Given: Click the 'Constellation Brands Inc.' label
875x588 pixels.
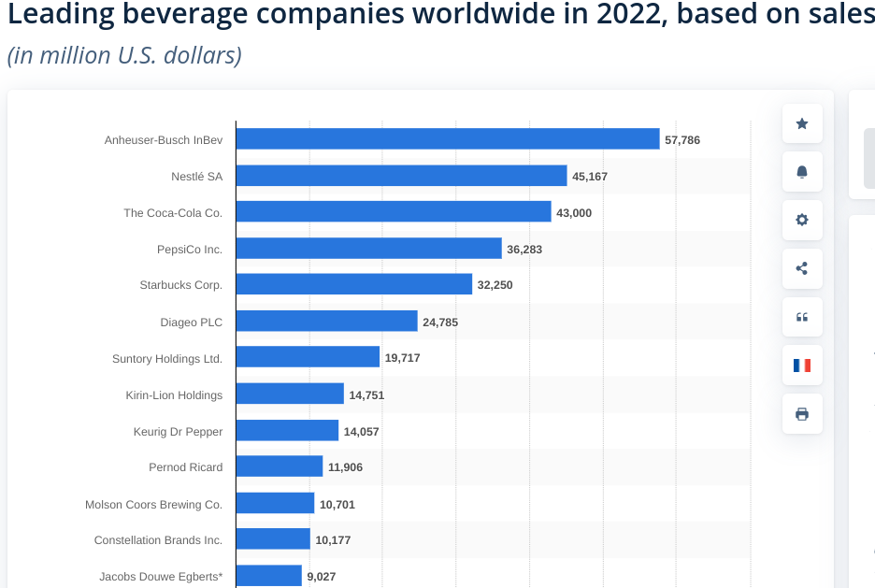Looking at the screenshot, I should point(159,540).
